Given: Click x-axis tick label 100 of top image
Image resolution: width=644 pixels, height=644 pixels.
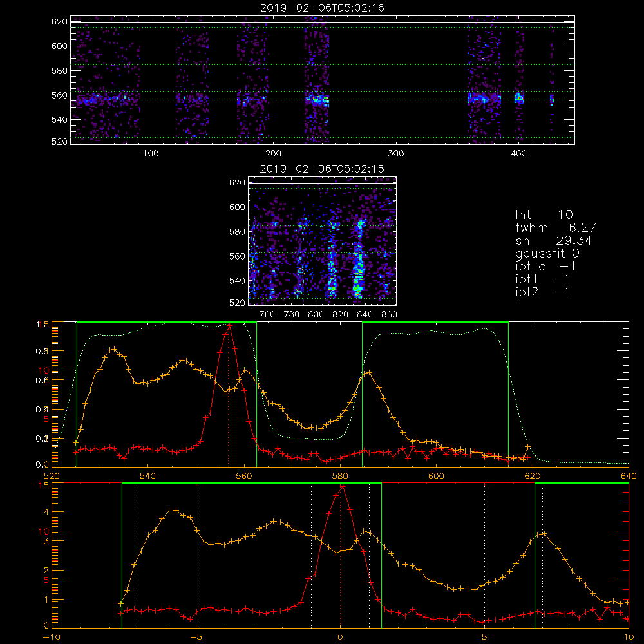Looking at the screenshot, I should tap(151, 154).
